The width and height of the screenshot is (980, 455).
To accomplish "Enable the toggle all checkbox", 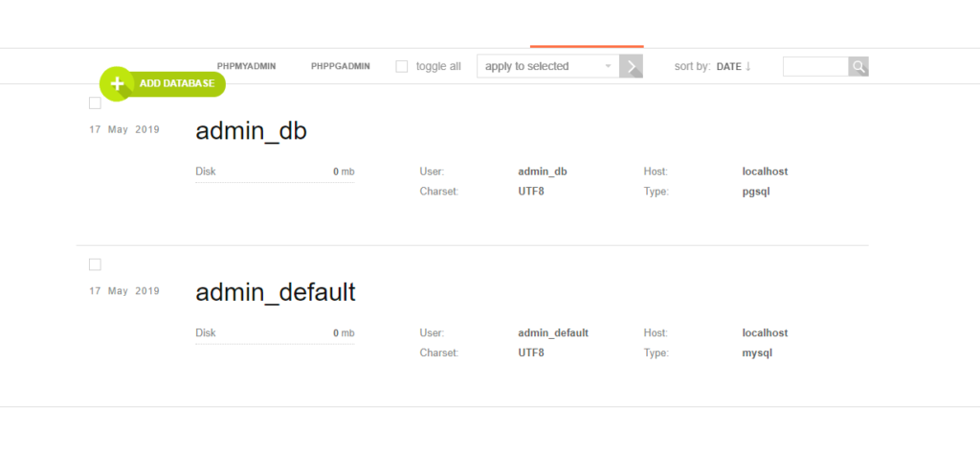I will point(402,66).
